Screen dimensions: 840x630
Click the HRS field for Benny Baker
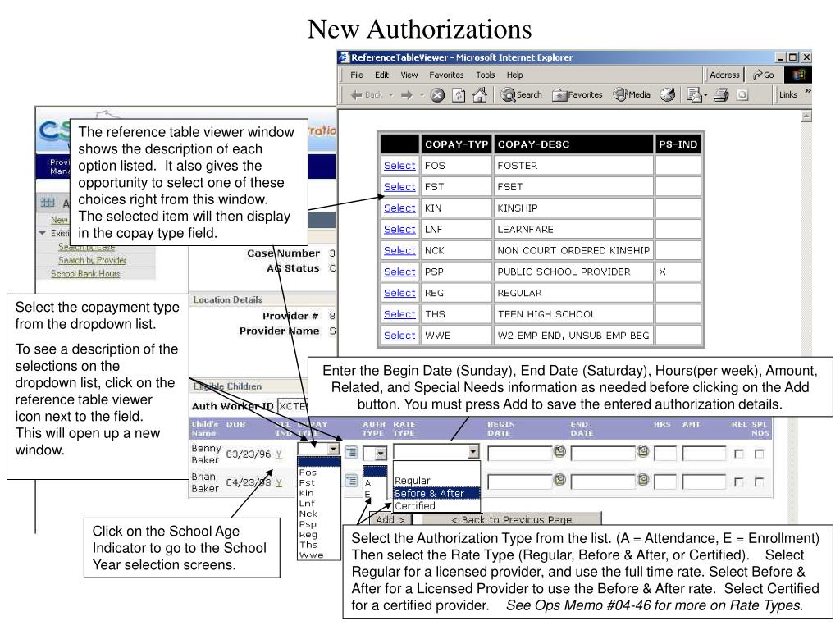click(x=665, y=454)
